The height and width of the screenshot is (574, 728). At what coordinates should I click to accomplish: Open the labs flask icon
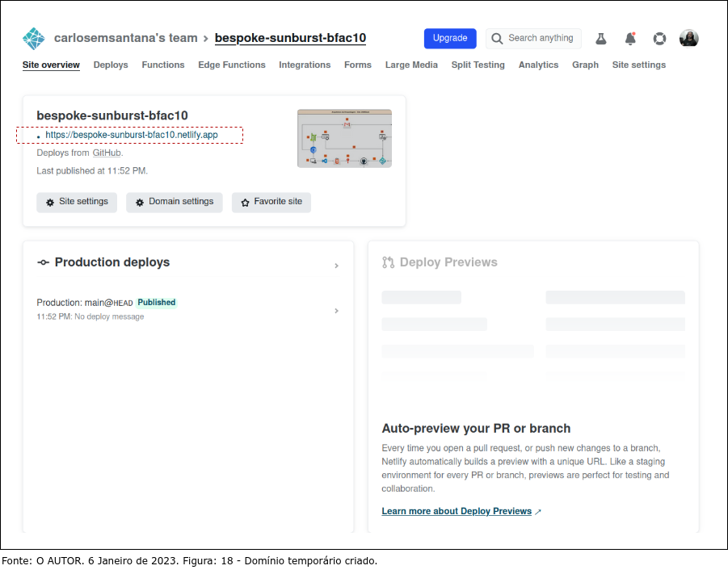click(x=601, y=39)
